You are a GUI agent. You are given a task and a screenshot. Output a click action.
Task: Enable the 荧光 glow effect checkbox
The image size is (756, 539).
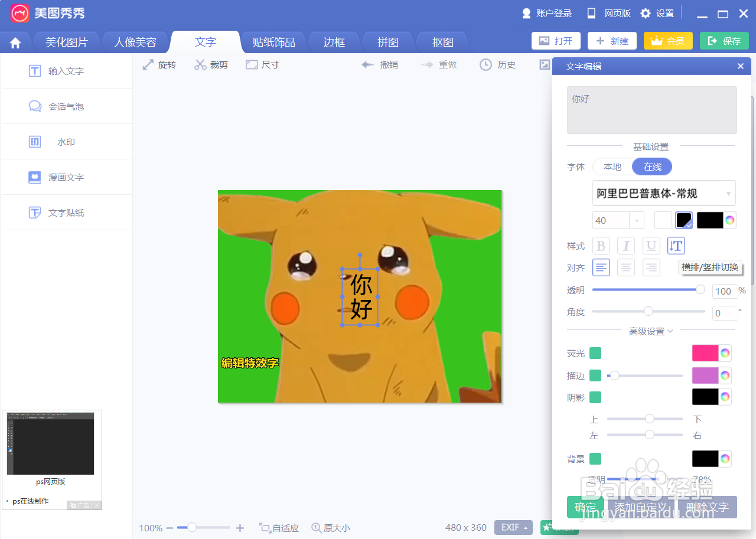click(x=595, y=353)
